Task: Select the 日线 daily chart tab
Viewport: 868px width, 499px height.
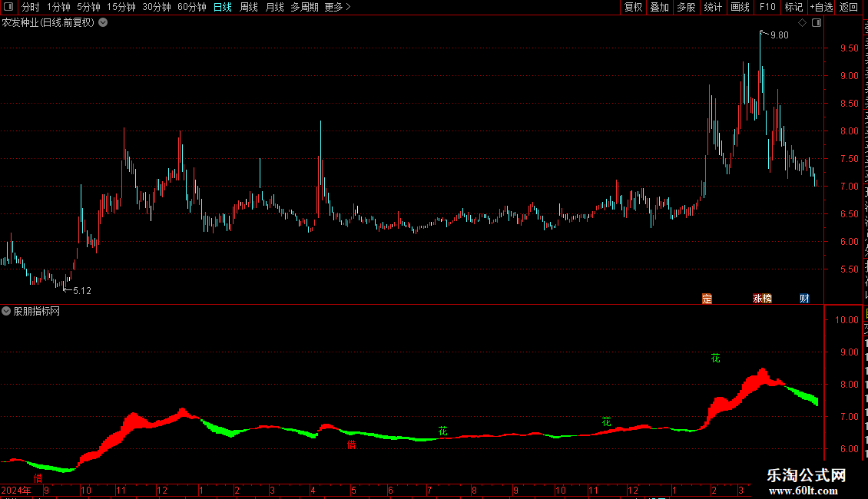Action: coord(223,7)
